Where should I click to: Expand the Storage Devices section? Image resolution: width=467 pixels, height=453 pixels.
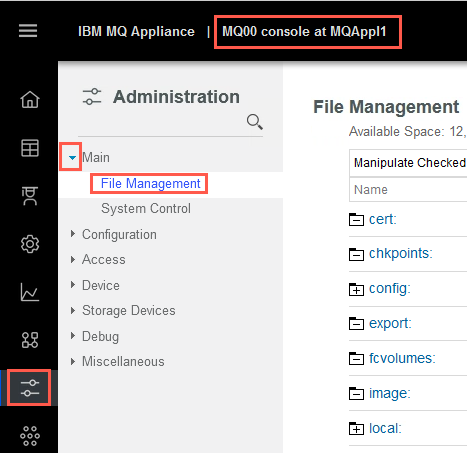pyautogui.click(x=73, y=310)
